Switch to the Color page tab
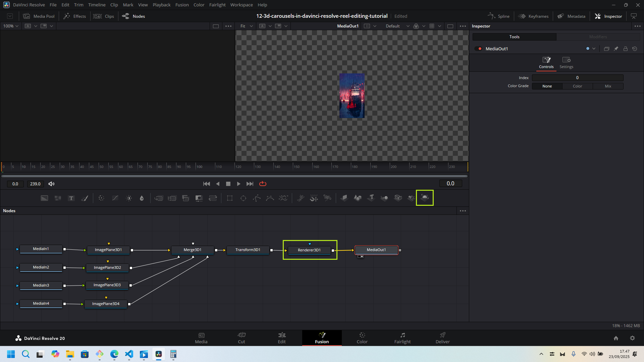Image resolution: width=644 pixels, height=362 pixels. [362, 338]
